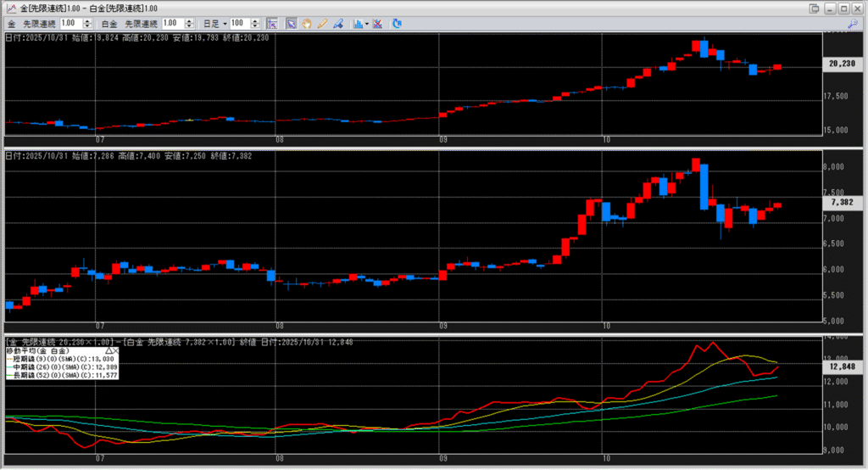Click the circular refresh chart icon

397,23
